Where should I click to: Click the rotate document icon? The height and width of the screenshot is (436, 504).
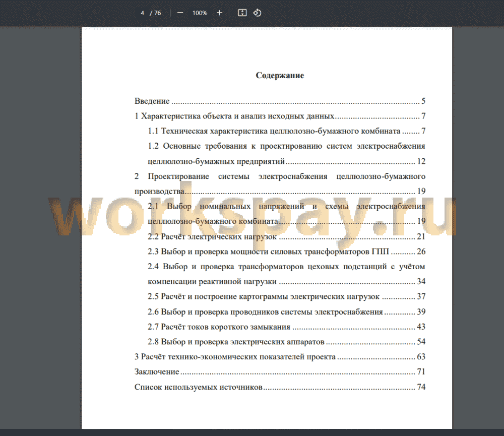tap(257, 13)
